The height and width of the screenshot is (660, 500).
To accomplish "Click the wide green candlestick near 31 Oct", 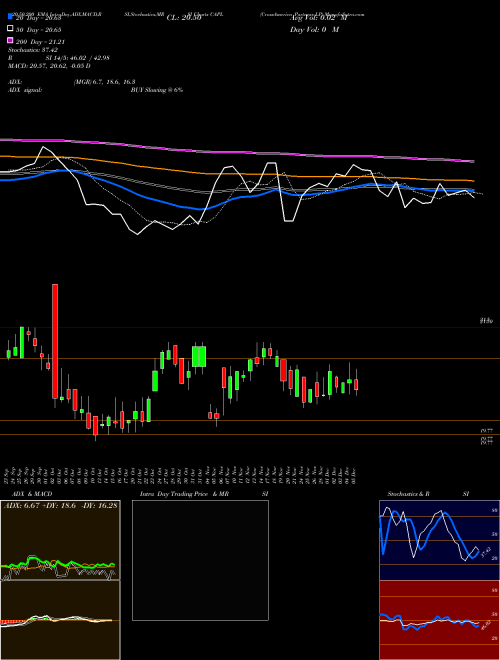I will click(199, 357).
